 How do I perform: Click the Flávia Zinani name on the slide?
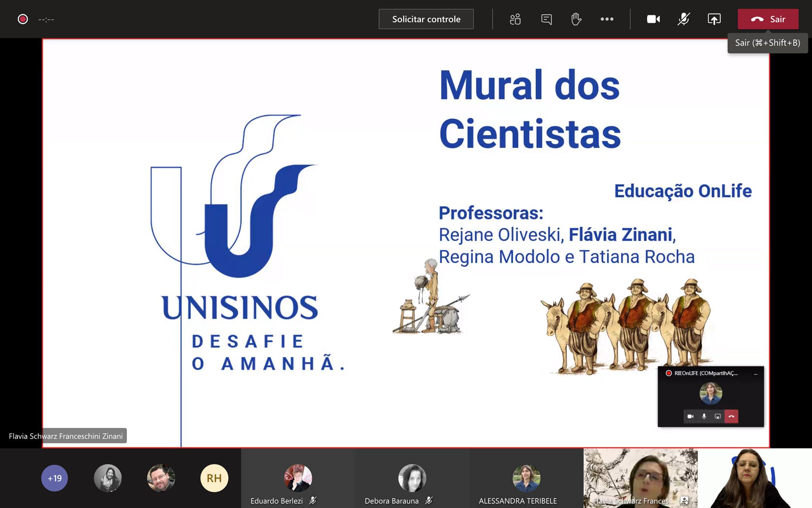pos(620,235)
